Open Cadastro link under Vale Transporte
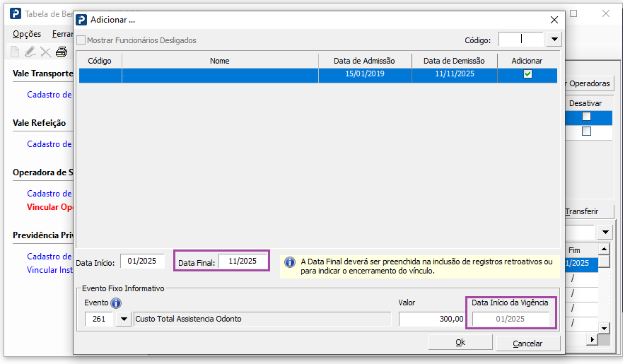This screenshot has height=364, width=630. 49,95
